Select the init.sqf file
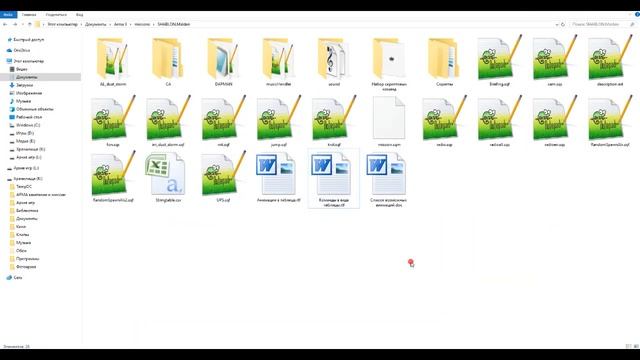Screen dimensions: 640x360 pos(223,121)
